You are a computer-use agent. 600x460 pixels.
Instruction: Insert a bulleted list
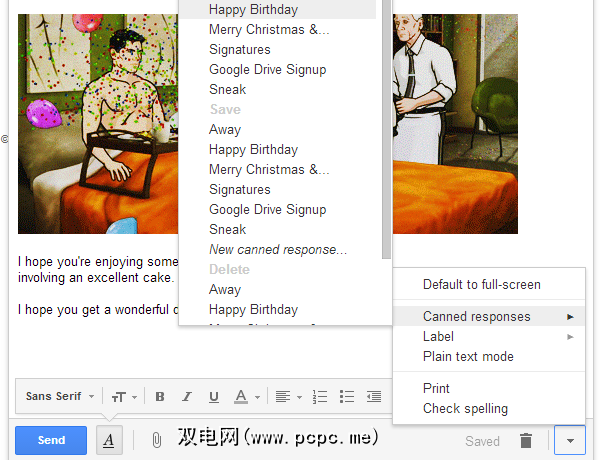pyautogui.click(x=347, y=396)
